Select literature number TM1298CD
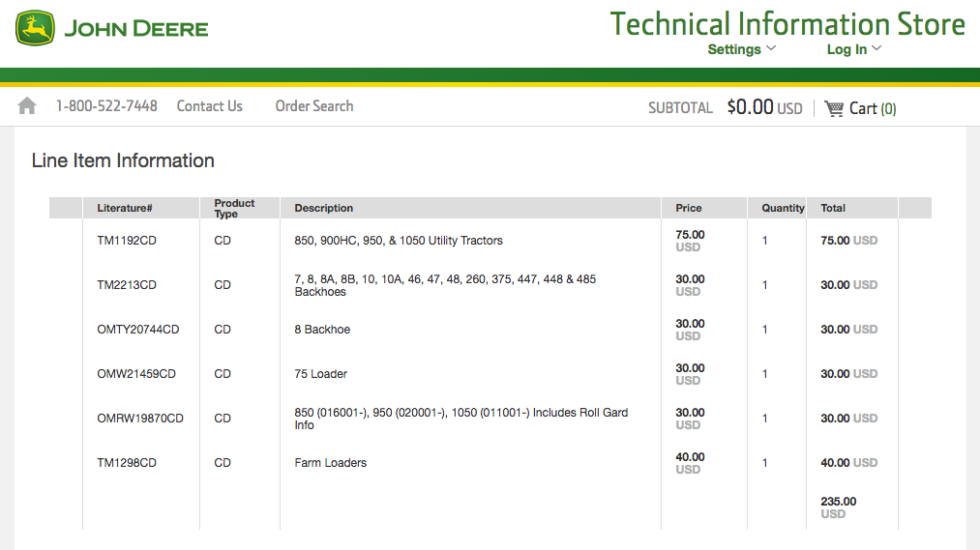Screen dimensions: 980x550 127,463
